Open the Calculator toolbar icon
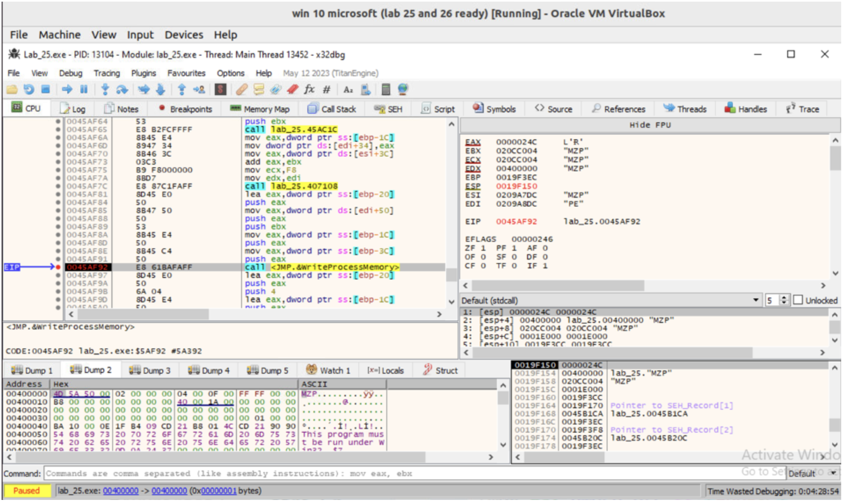Screen dimensions: 842x504 coord(386,89)
